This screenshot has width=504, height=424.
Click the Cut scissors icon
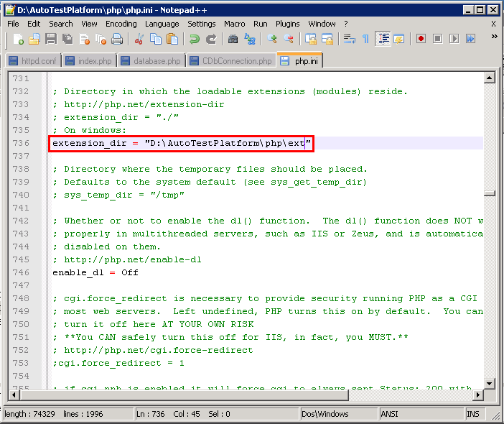point(139,39)
